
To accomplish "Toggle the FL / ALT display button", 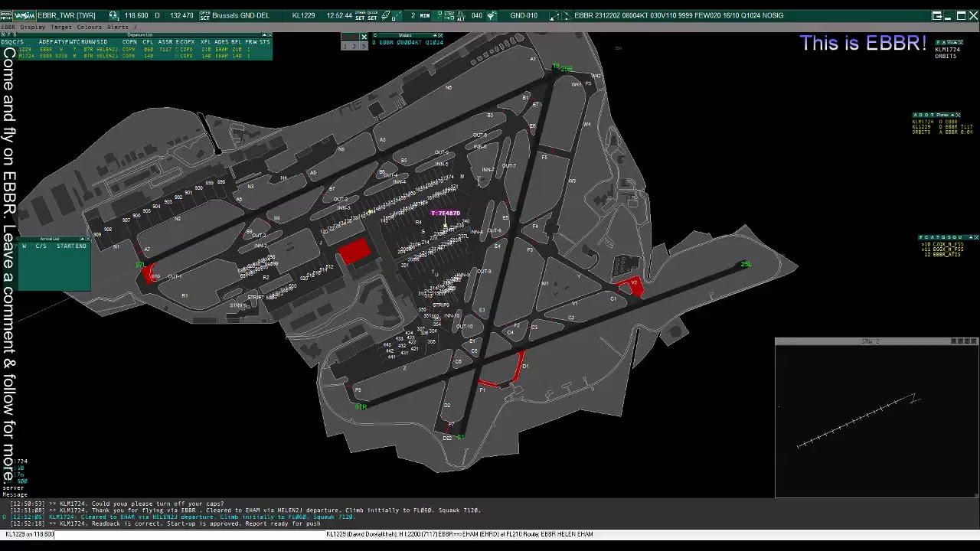I will 461,15.
